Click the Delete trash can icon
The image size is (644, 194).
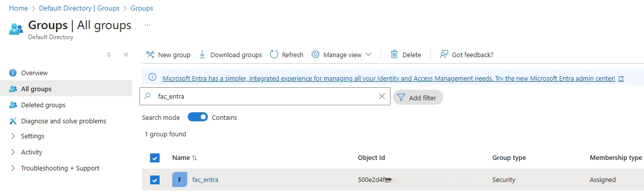(395, 54)
